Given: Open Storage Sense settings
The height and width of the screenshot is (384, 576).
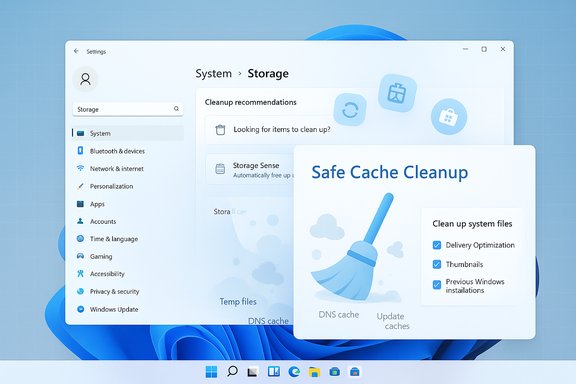Looking at the screenshot, I should pyautogui.click(x=250, y=169).
